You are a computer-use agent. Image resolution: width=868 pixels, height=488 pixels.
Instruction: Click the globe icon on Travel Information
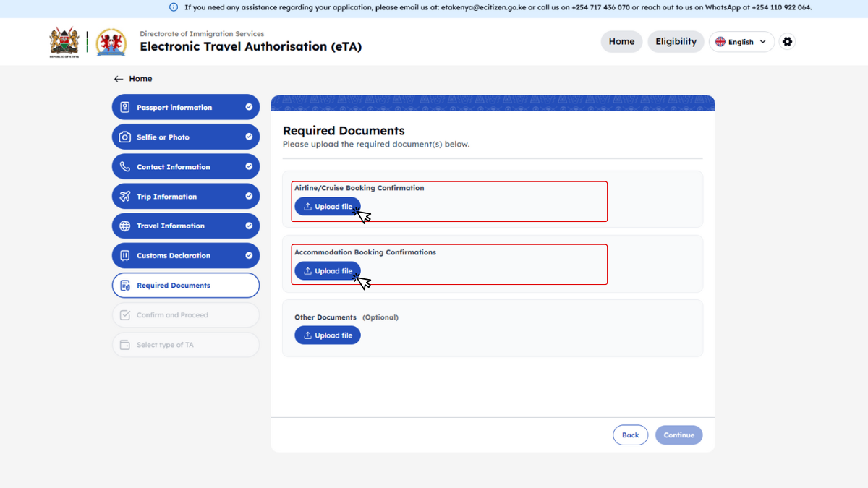coord(125,226)
